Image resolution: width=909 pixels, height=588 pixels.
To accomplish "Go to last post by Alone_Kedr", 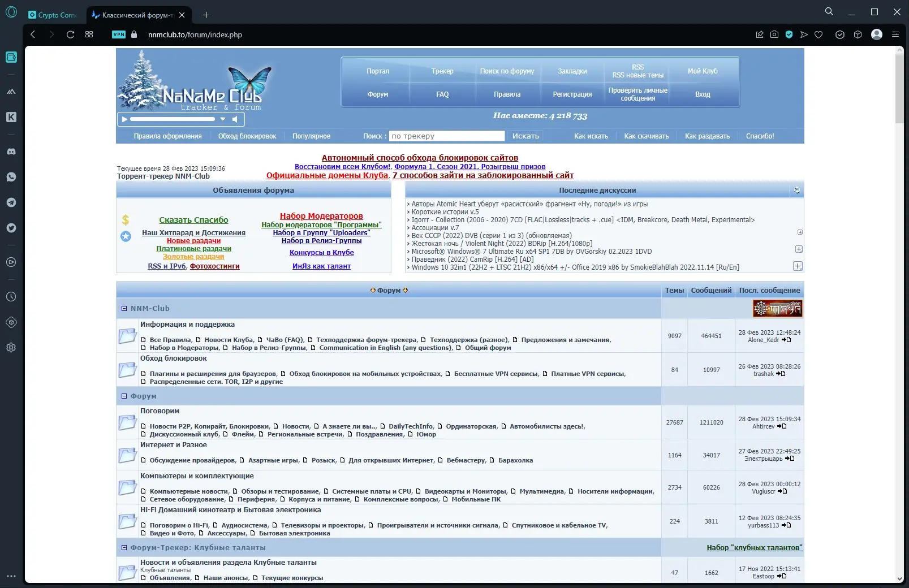I will [786, 340].
